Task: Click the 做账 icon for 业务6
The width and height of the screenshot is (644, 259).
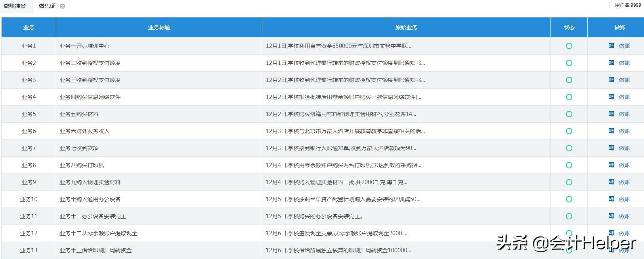Action: click(611, 131)
